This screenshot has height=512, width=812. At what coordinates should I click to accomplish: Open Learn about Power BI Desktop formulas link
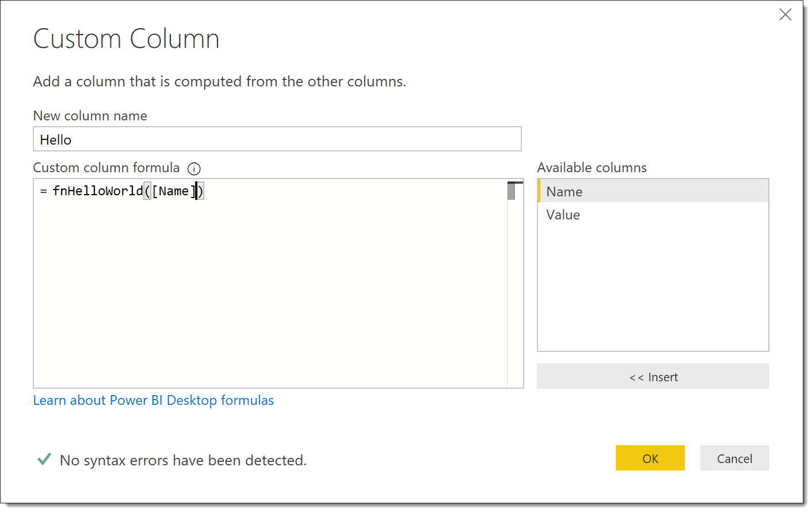[154, 400]
